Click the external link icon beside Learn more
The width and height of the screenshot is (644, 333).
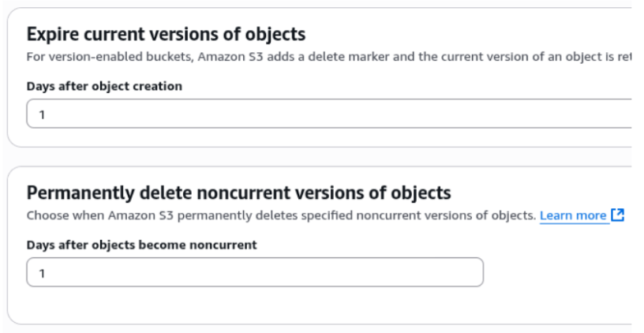[618, 215]
